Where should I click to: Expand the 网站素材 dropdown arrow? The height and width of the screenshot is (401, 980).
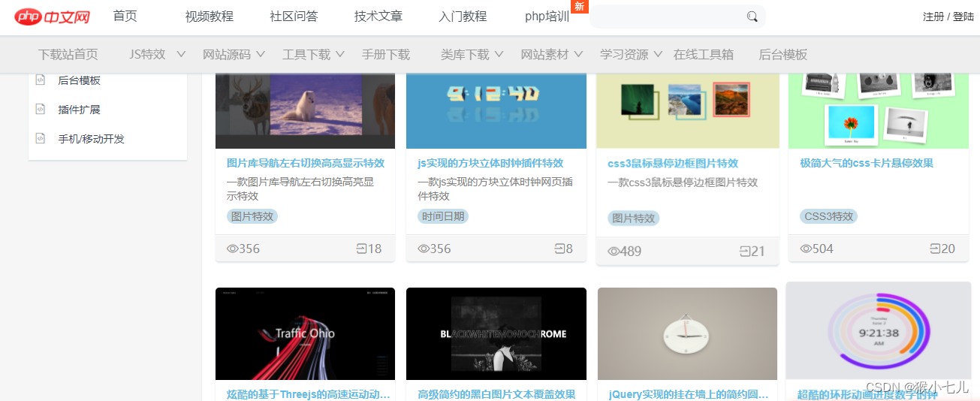[x=579, y=54]
